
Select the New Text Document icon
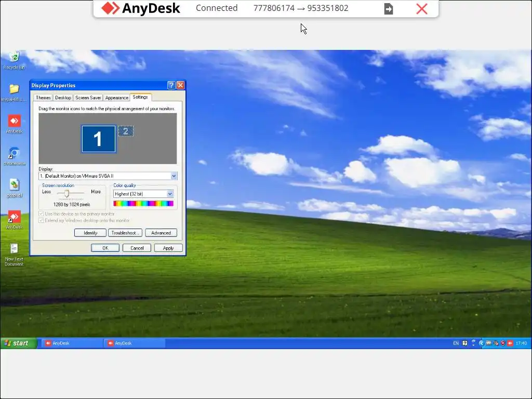(x=14, y=255)
